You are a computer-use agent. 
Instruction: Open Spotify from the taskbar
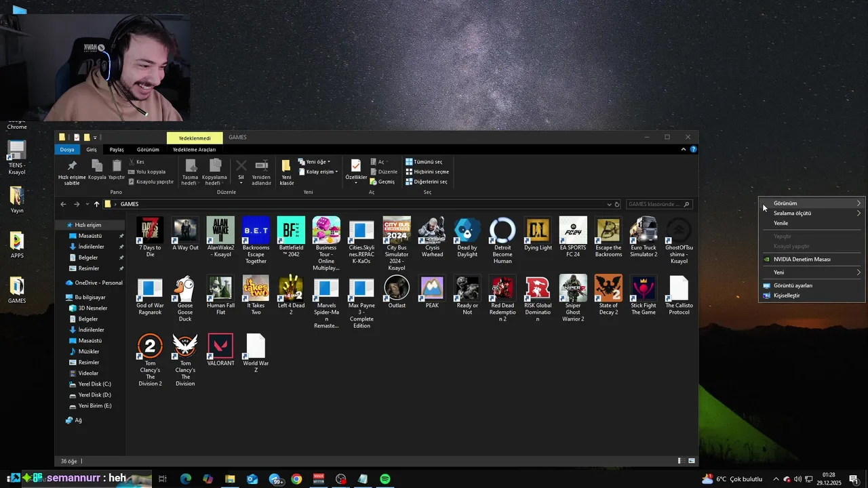coord(384,479)
